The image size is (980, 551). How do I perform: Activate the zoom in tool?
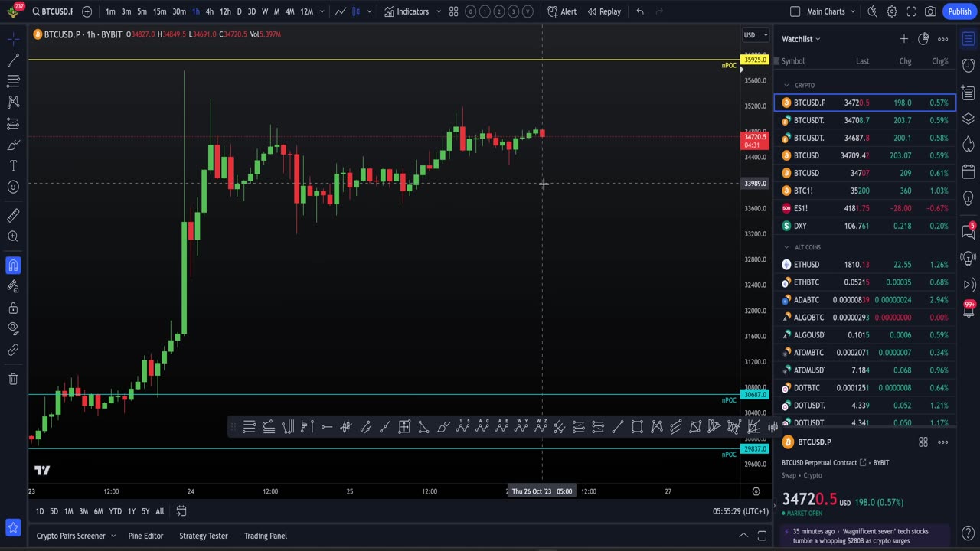(x=13, y=236)
